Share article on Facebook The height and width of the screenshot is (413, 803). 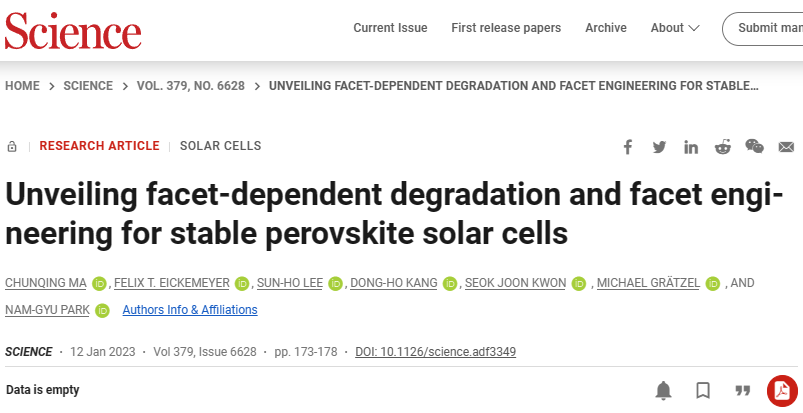click(x=627, y=148)
